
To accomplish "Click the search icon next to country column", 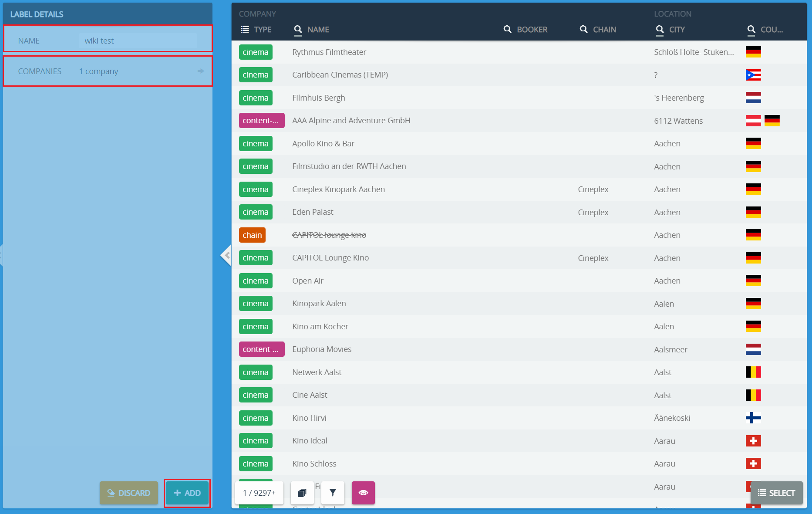I will click(751, 30).
